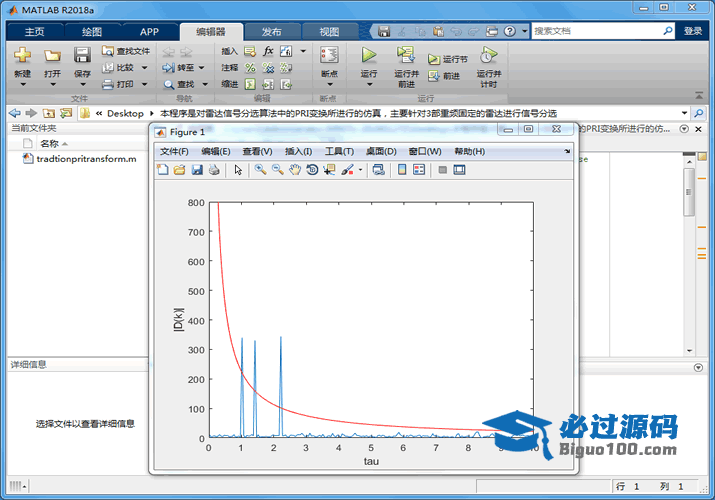
Task: Click the New file icon in Editor ribbon
Action: [22, 56]
